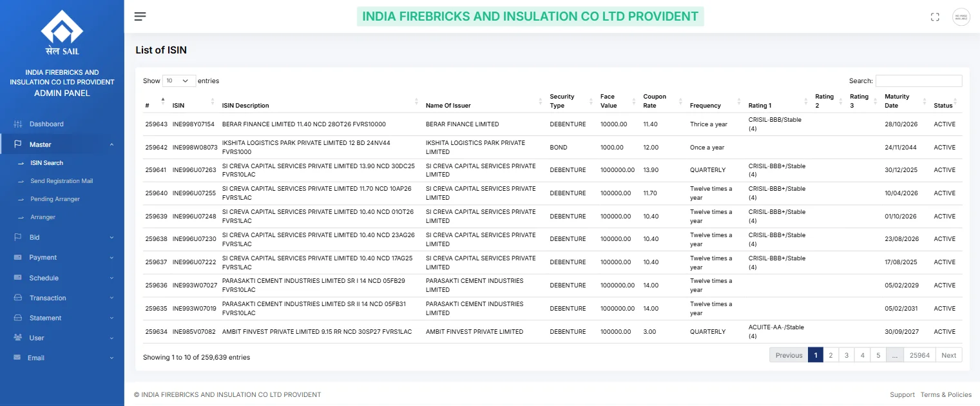Click the SAIL logo
Image resolution: width=980 pixels, height=406 pixels.
click(x=62, y=33)
